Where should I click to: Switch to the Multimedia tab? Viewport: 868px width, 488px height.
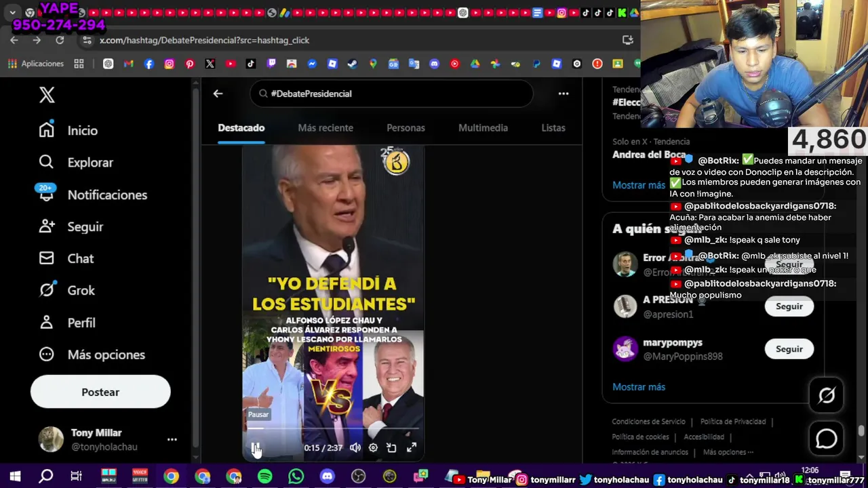click(483, 127)
